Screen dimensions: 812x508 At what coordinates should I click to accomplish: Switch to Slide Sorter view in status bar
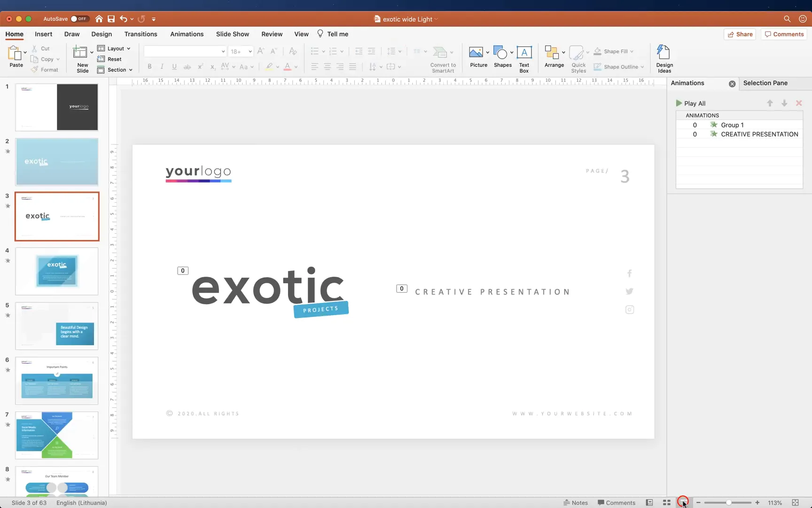click(x=666, y=502)
